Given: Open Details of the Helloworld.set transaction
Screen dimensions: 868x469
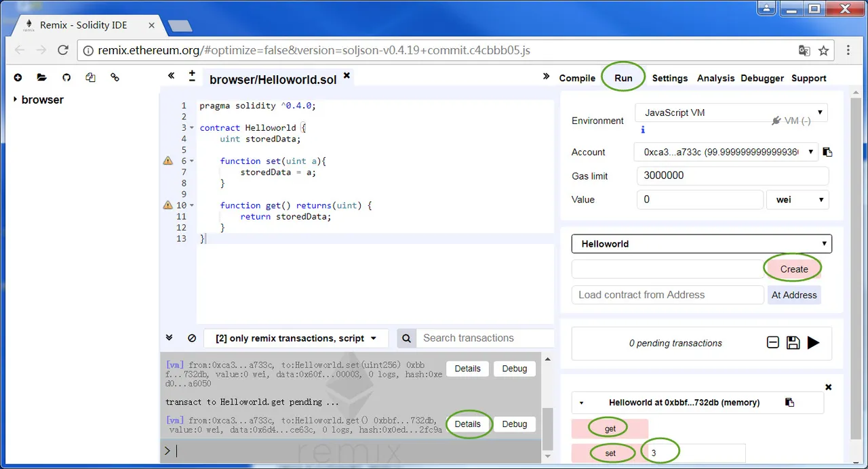Looking at the screenshot, I should pyautogui.click(x=467, y=369).
